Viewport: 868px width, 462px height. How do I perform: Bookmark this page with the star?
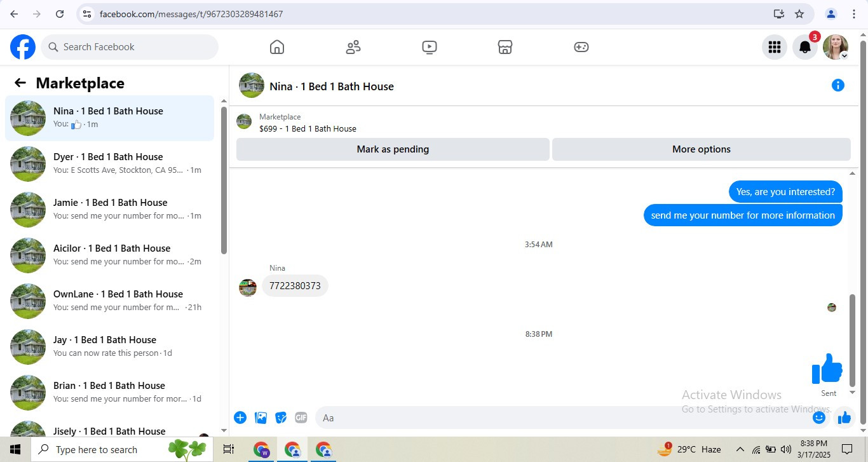click(799, 14)
